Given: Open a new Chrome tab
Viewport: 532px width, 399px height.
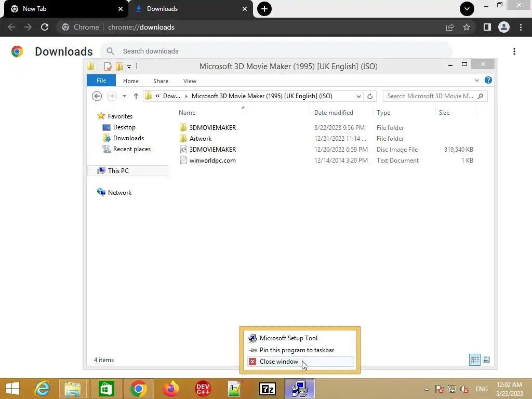Looking at the screenshot, I should point(264,9).
